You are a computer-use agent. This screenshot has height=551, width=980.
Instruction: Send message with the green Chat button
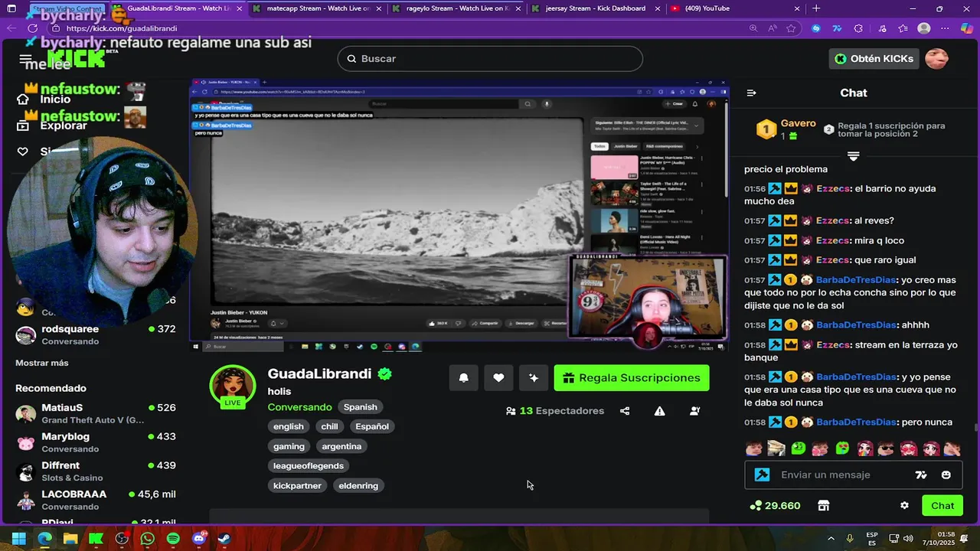pos(942,505)
